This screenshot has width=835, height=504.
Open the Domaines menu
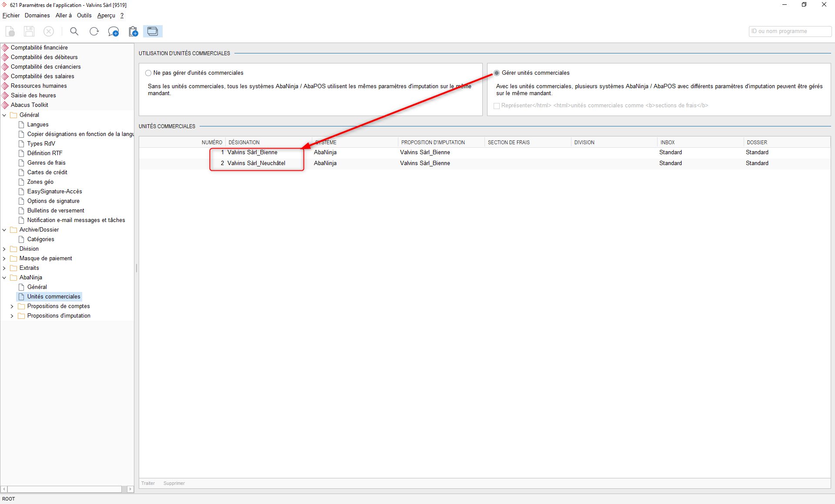point(37,15)
